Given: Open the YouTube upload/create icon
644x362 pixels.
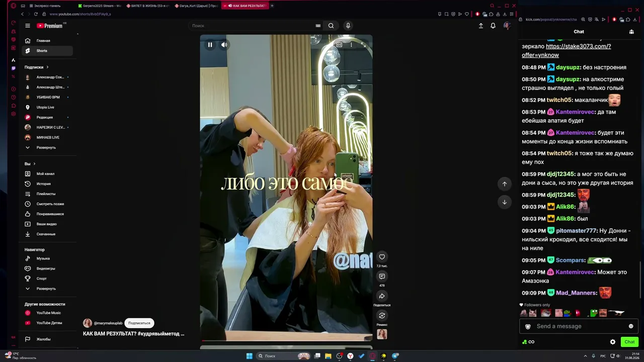Looking at the screenshot, I should 481,26.
